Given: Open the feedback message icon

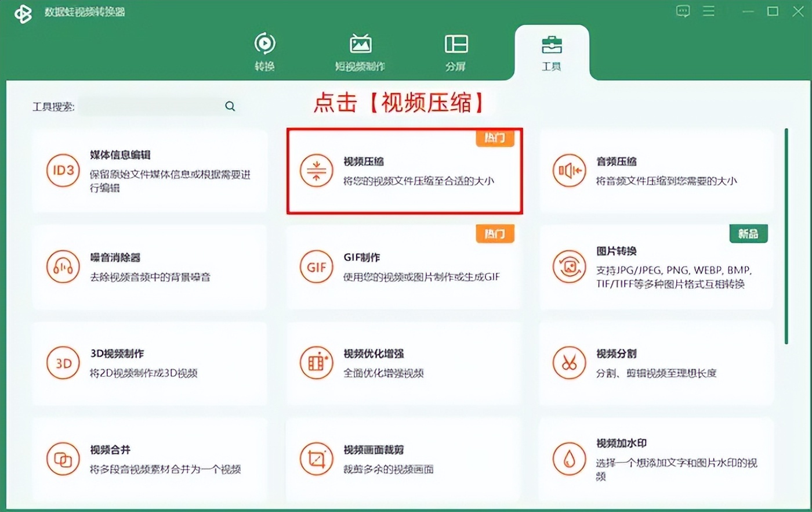Looking at the screenshot, I should (x=683, y=11).
